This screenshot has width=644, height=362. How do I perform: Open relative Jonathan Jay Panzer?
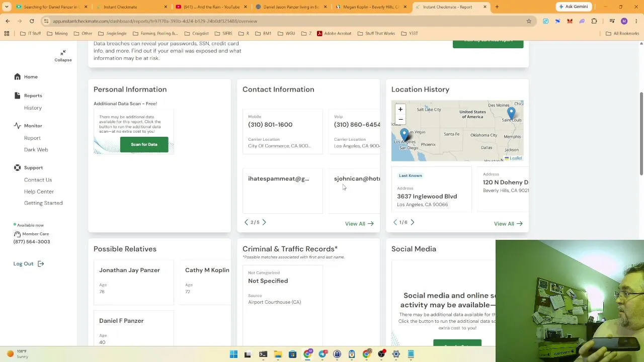pos(129,270)
